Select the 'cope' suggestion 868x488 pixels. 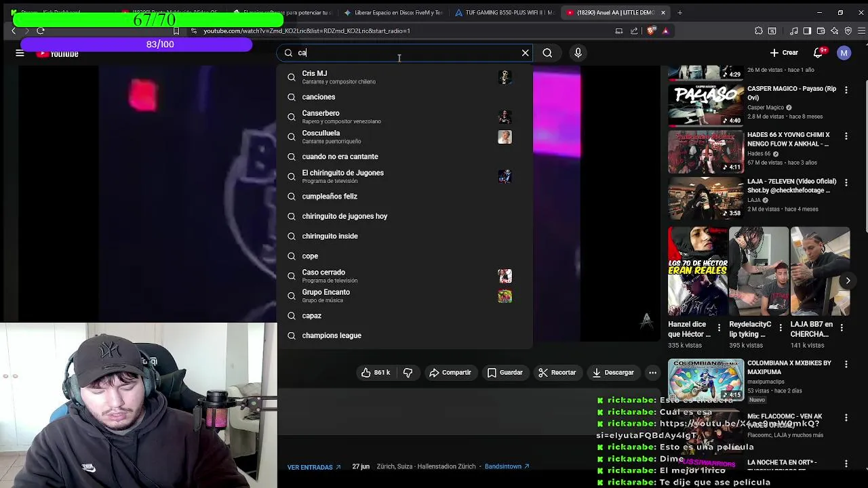pos(404,256)
